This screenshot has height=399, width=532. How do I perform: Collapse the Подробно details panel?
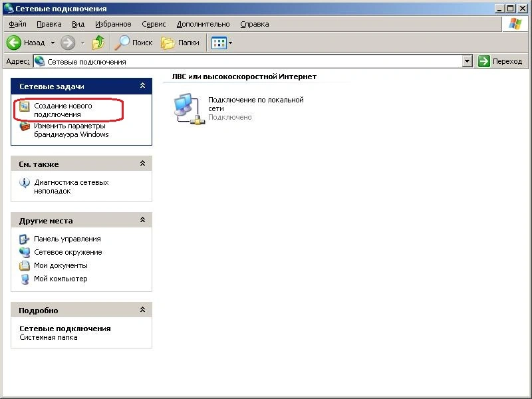click(142, 310)
